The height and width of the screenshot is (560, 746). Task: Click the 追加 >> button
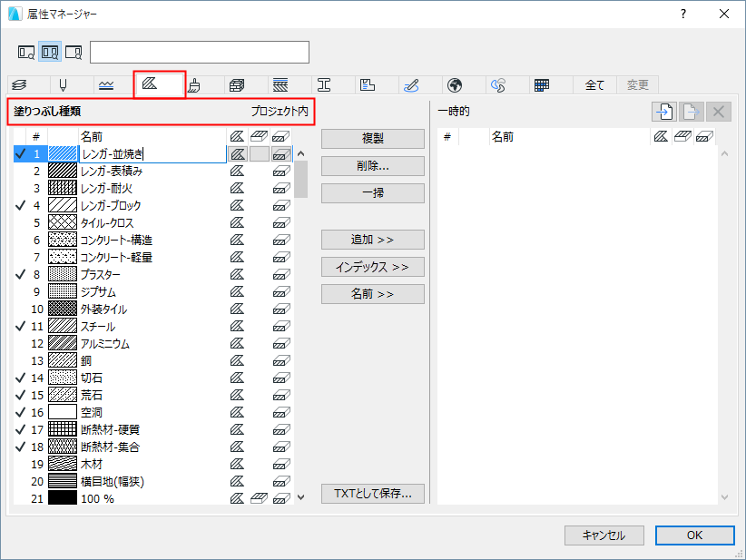[372, 240]
